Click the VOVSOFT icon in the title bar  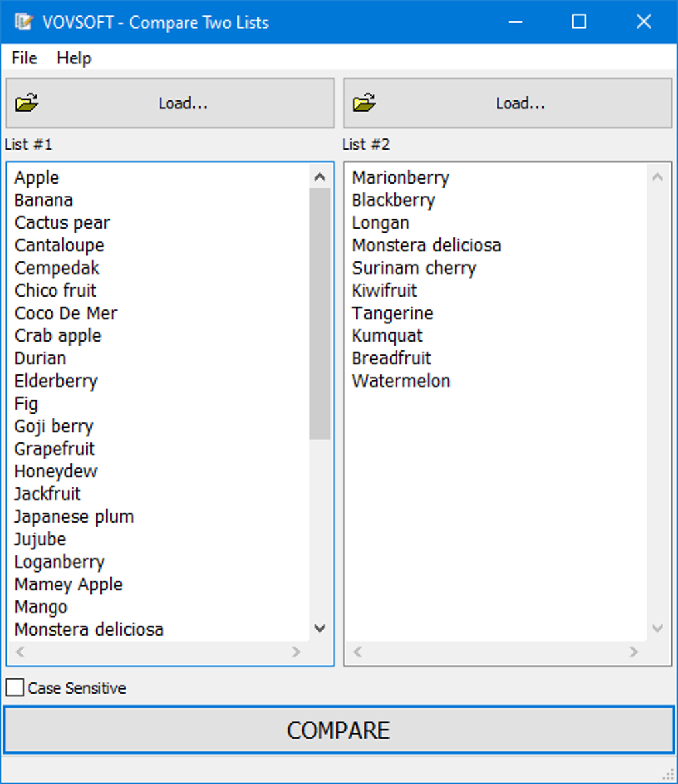pos(23,21)
